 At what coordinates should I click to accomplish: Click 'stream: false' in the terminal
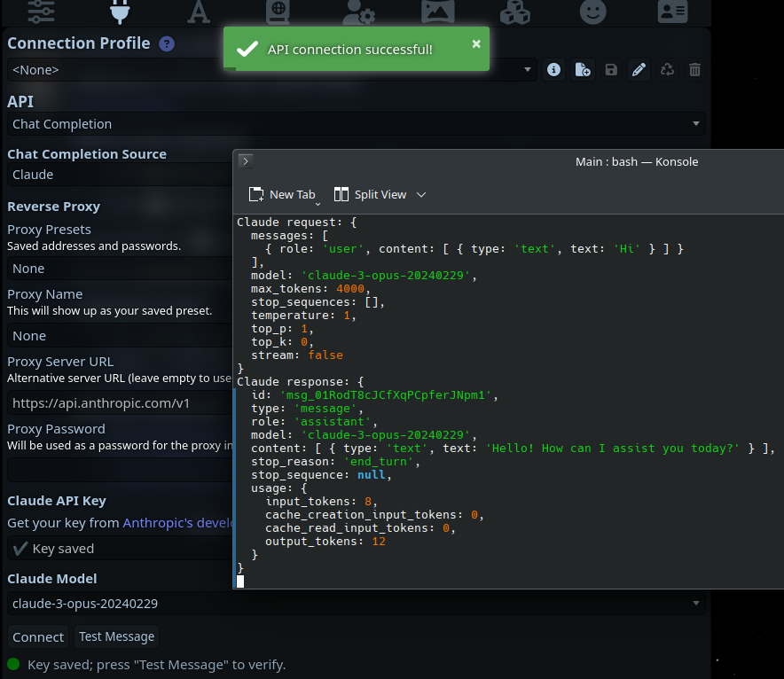coord(297,355)
